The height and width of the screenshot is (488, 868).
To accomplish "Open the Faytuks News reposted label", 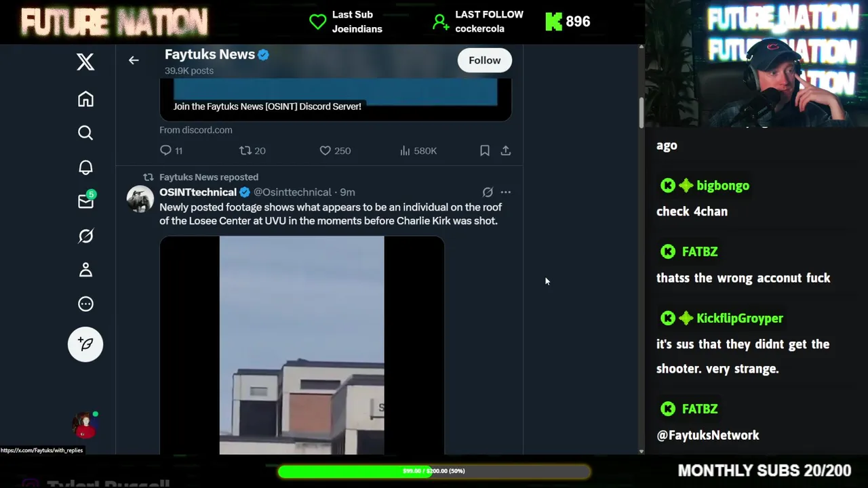I will click(209, 177).
